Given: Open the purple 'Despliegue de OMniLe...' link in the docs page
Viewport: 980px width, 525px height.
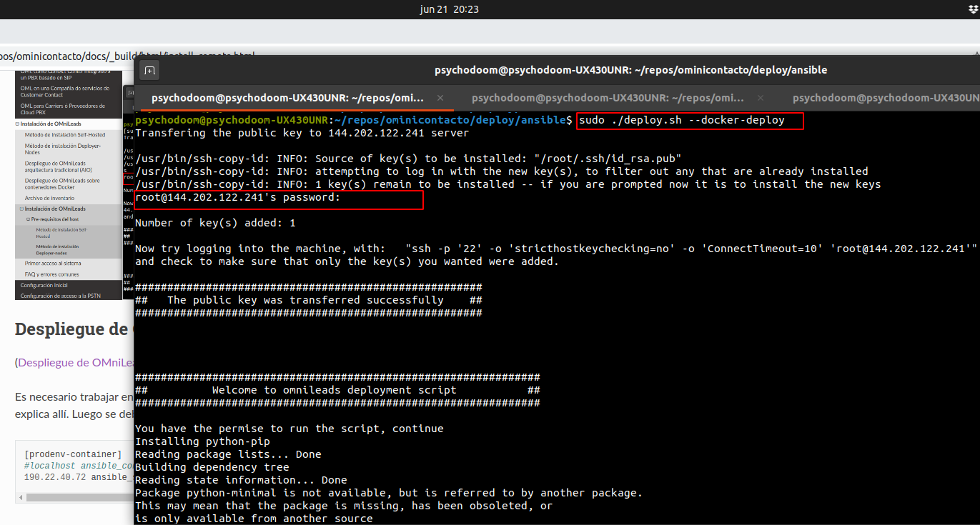Looking at the screenshot, I should click(x=76, y=362).
